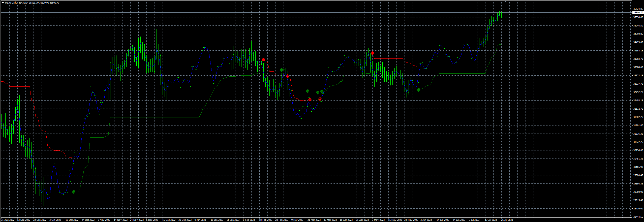Click the 3 Nov 2022 date label
Image resolution: width=644 pixels, height=222 pixels.
tap(104, 220)
